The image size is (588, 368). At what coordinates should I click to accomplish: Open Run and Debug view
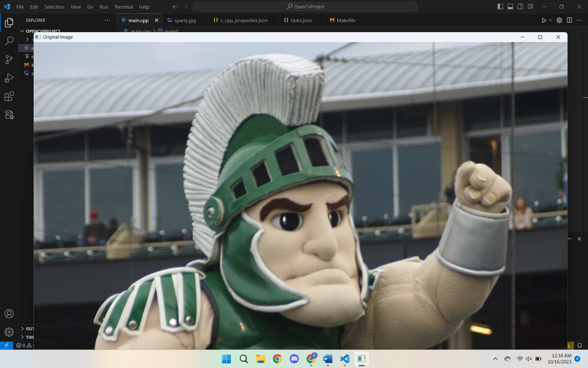tap(9, 78)
